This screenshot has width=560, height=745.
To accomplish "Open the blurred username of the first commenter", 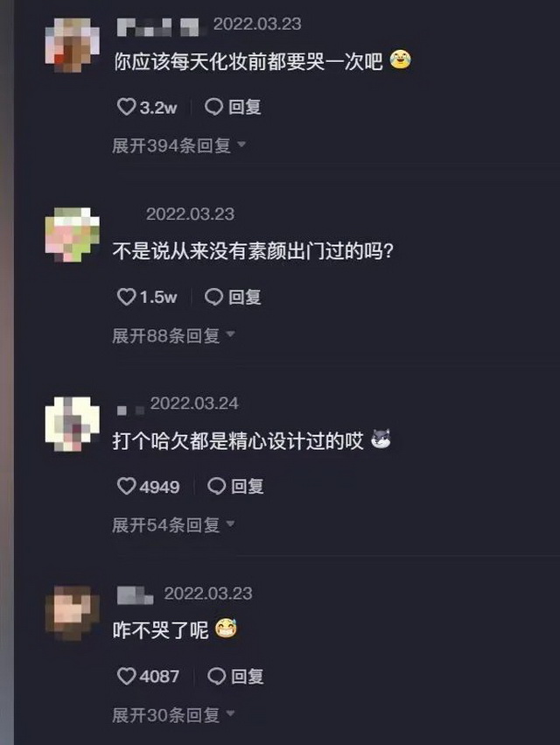I will (x=161, y=26).
